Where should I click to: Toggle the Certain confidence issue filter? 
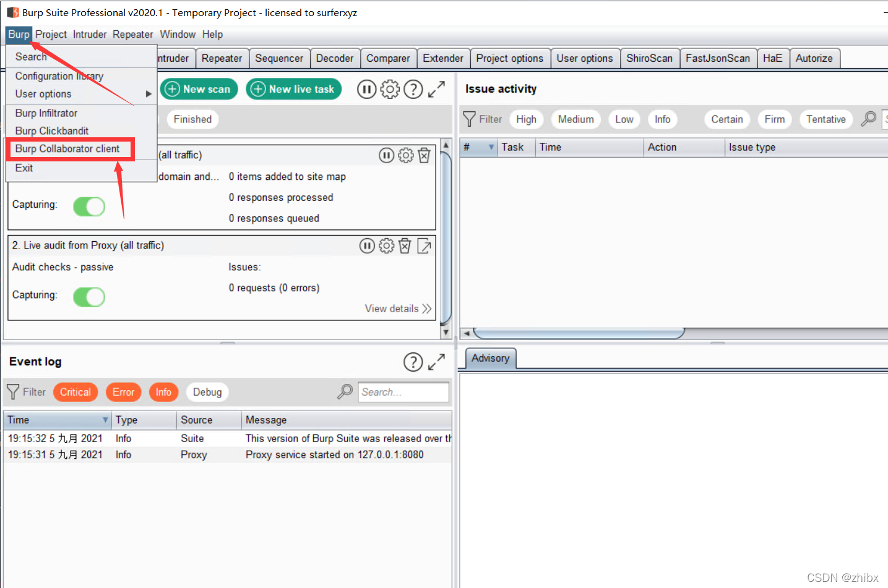click(x=727, y=119)
